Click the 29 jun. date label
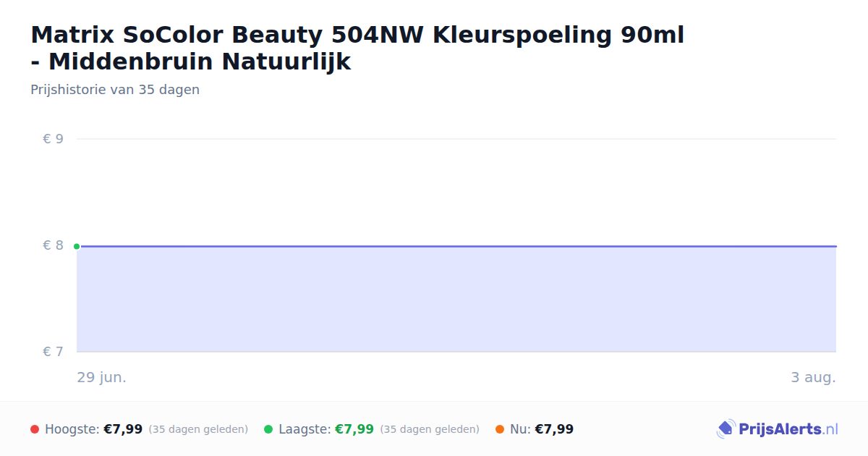This screenshot has width=868, height=456. (102, 378)
